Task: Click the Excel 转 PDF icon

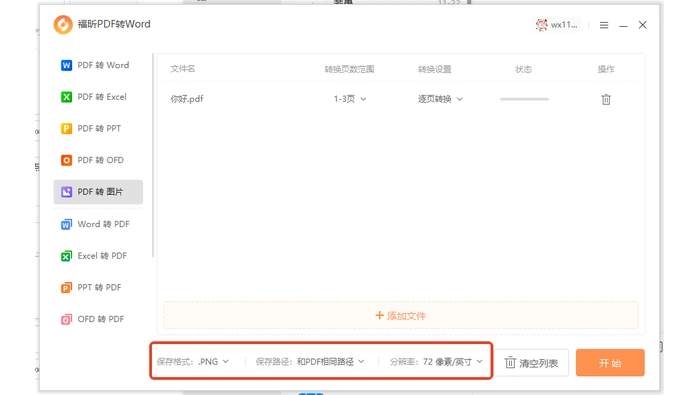Action: (x=66, y=256)
